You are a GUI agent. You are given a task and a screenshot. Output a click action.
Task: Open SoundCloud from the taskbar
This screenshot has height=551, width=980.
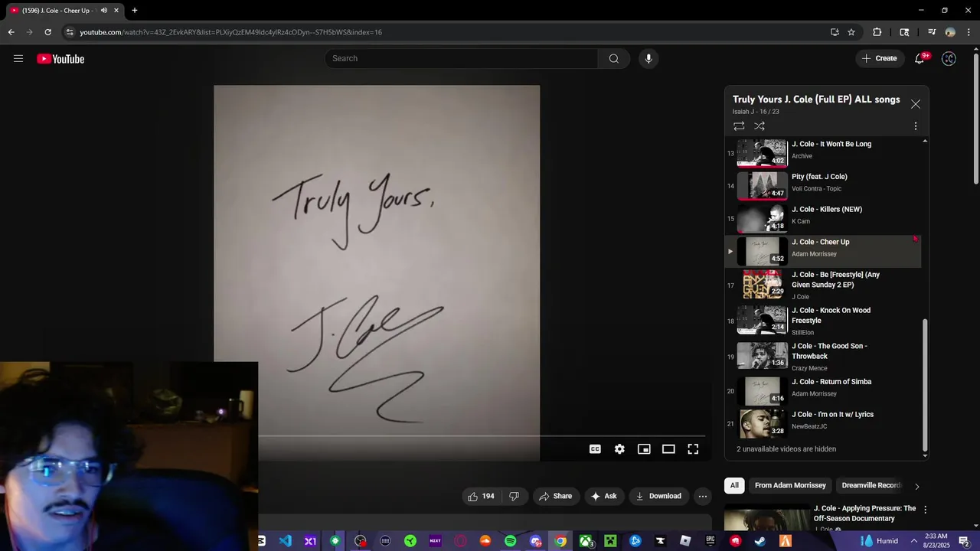click(x=485, y=541)
